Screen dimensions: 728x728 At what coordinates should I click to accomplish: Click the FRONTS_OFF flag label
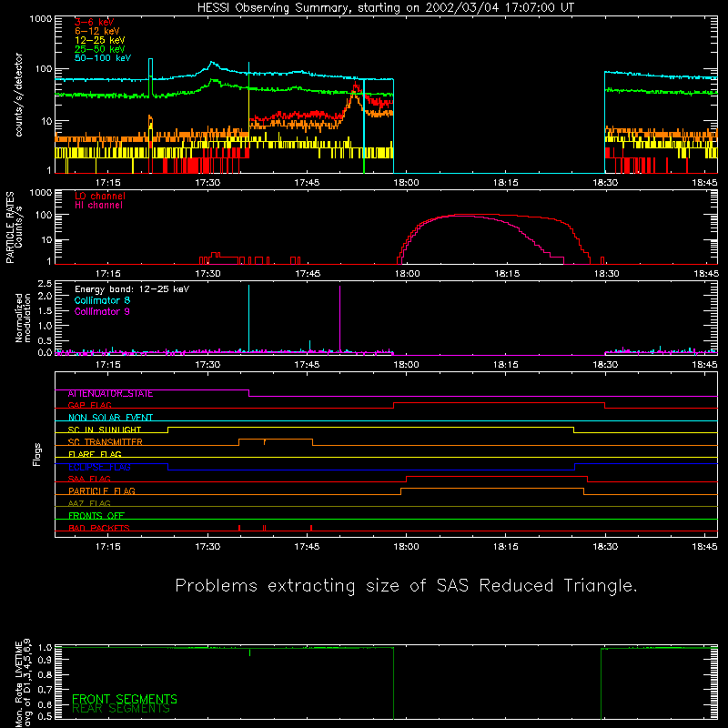[96, 516]
